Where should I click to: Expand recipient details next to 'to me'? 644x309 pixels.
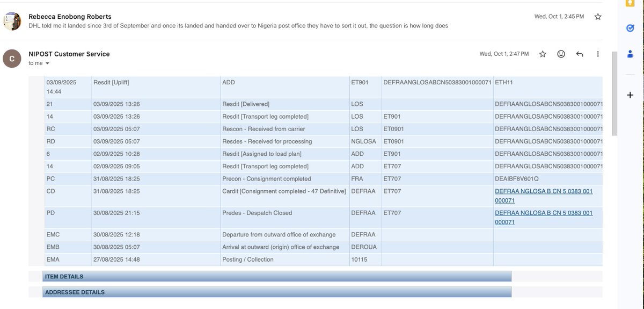coord(47,63)
